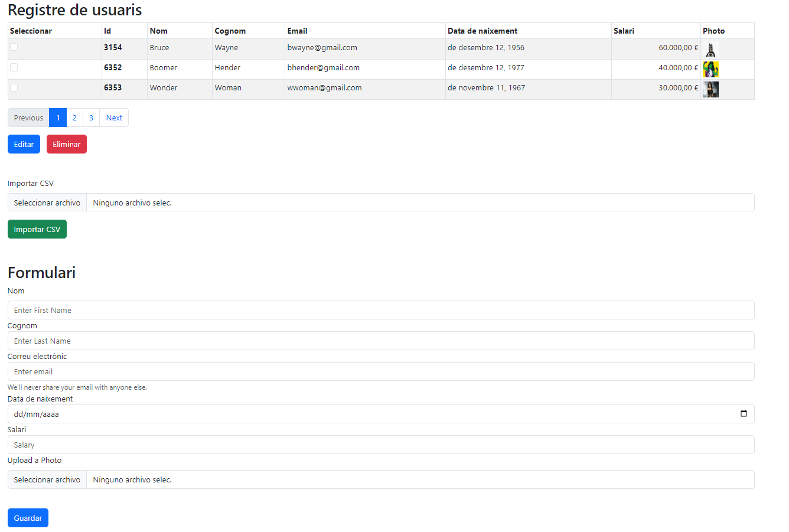Image resolution: width=789 pixels, height=532 pixels.
Task: Click the blue Editar button
Action: [24, 144]
